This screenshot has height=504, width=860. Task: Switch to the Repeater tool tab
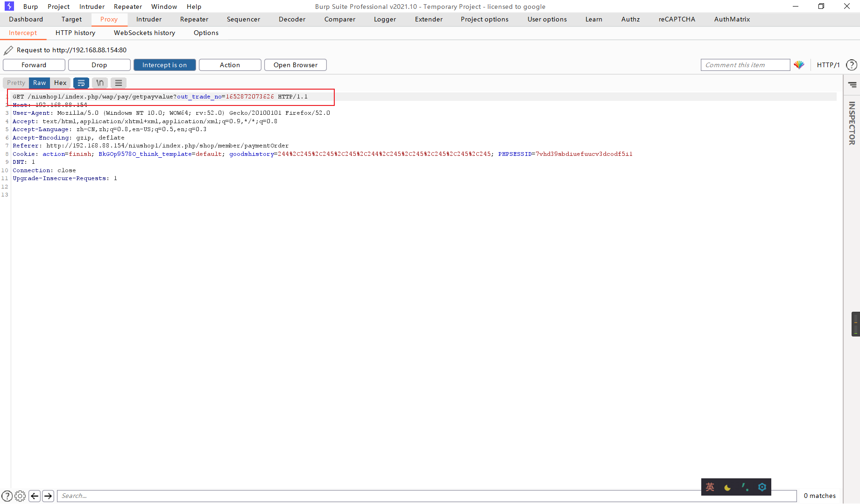point(194,19)
